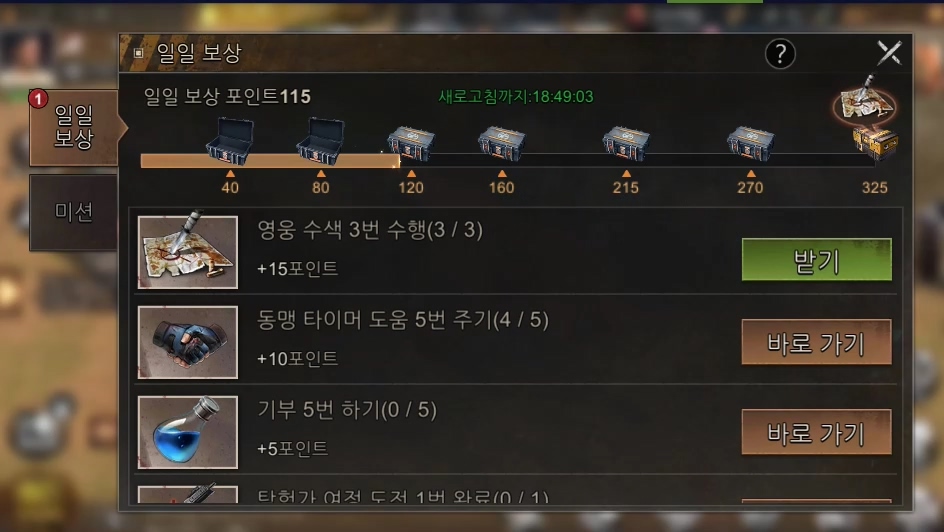Click 바로 가기 for alliance timer help
Viewport: 944px width, 532px height.
816,342
